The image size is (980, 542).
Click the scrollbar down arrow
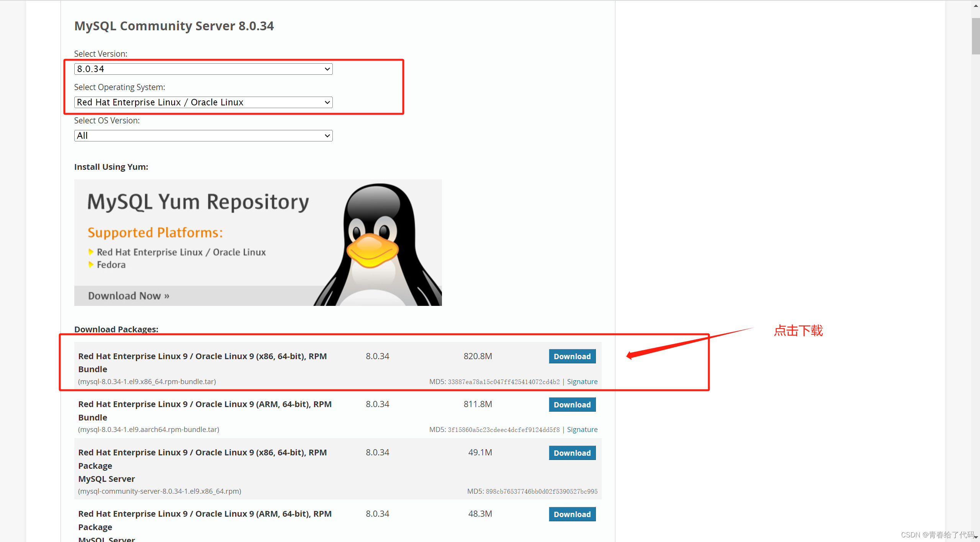click(x=975, y=537)
